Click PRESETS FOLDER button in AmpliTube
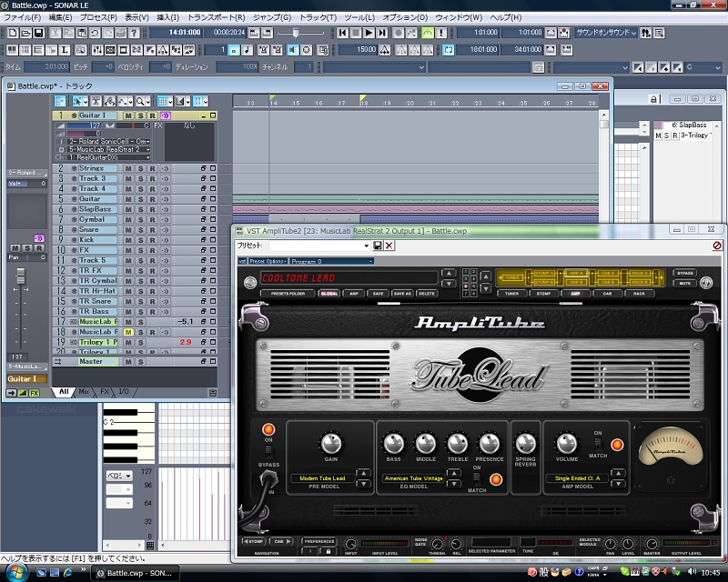 (288, 294)
